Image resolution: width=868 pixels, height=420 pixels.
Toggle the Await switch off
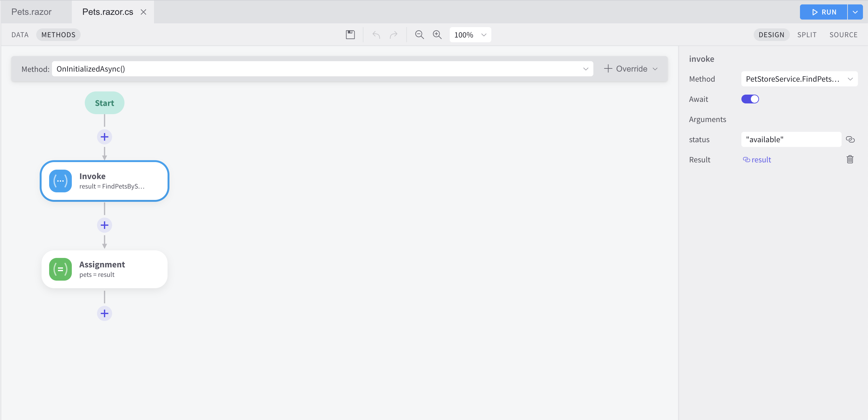[x=750, y=99]
